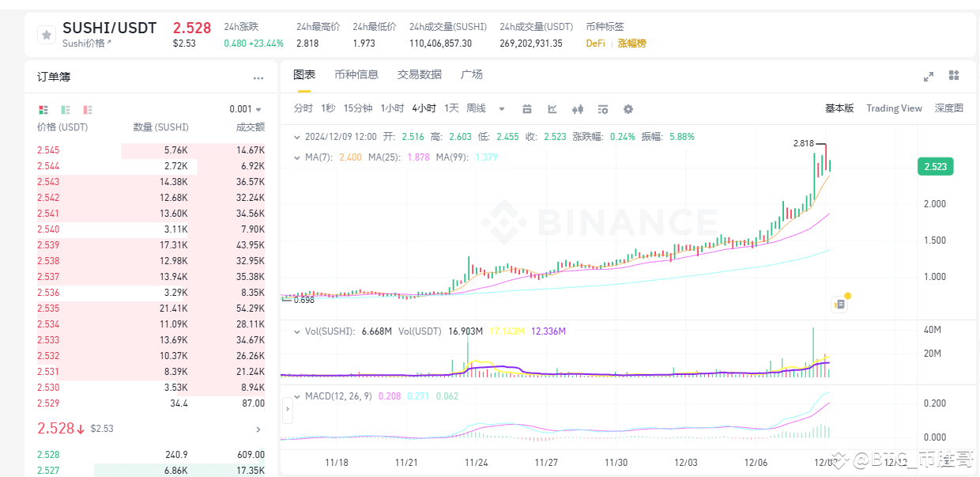The image size is (980, 477).
Task: Show only sell orders view
Action: [x=87, y=109]
